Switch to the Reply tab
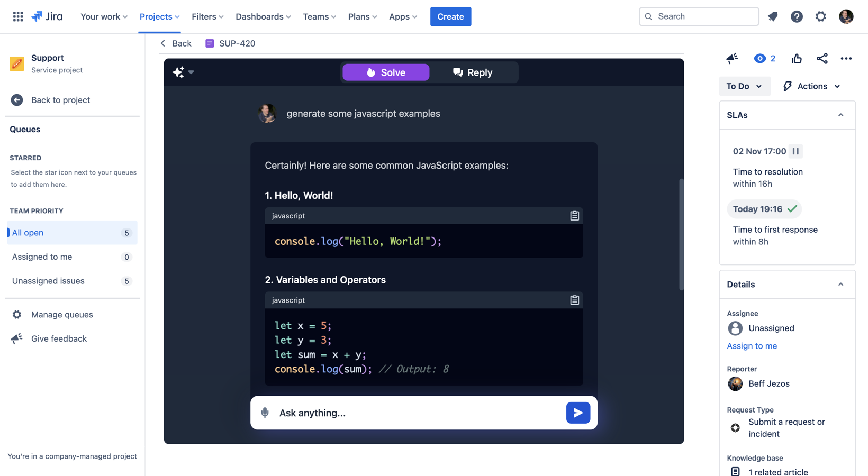 (473, 72)
